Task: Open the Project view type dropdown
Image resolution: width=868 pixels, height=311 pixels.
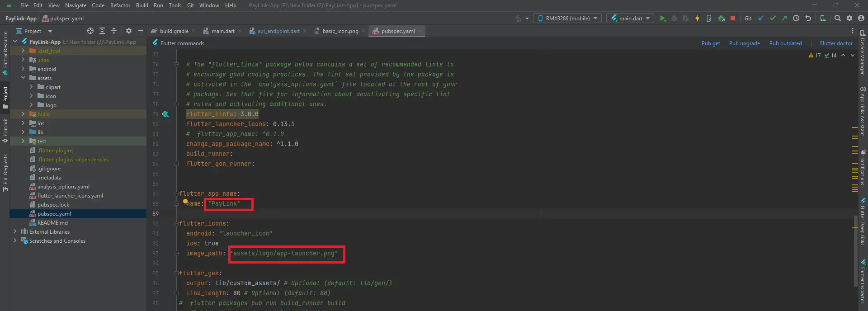Action: [x=34, y=31]
